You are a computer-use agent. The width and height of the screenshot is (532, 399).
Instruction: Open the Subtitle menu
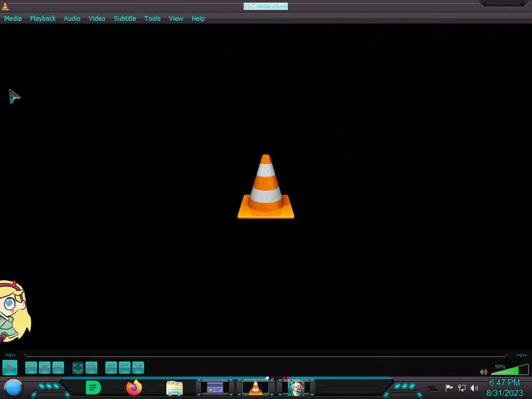coord(125,19)
